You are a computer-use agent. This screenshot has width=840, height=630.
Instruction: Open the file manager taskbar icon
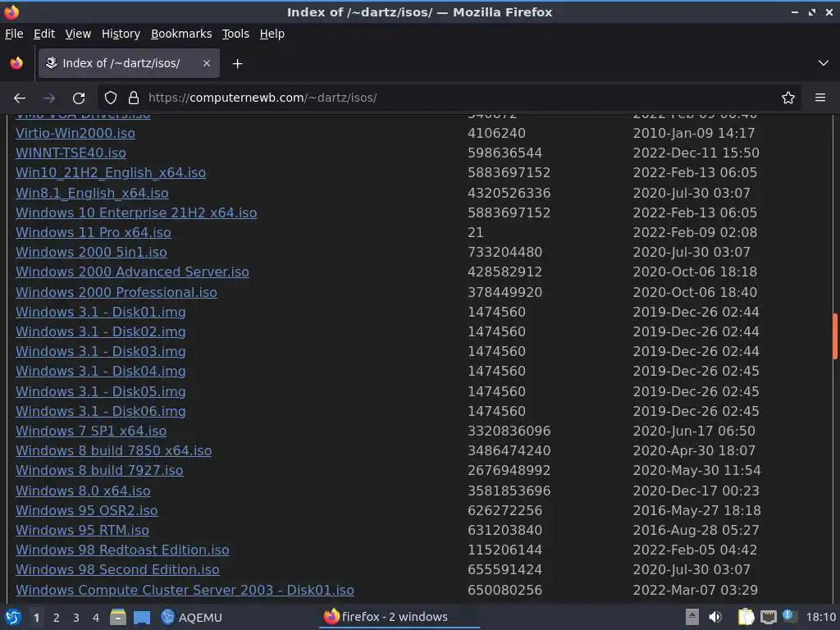click(118, 617)
